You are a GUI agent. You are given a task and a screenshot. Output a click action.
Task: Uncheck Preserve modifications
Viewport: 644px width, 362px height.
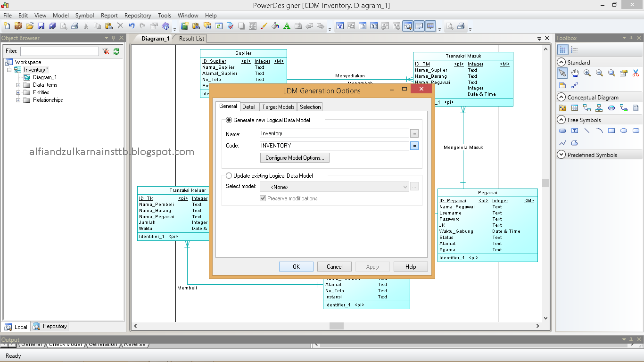pyautogui.click(x=263, y=198)
